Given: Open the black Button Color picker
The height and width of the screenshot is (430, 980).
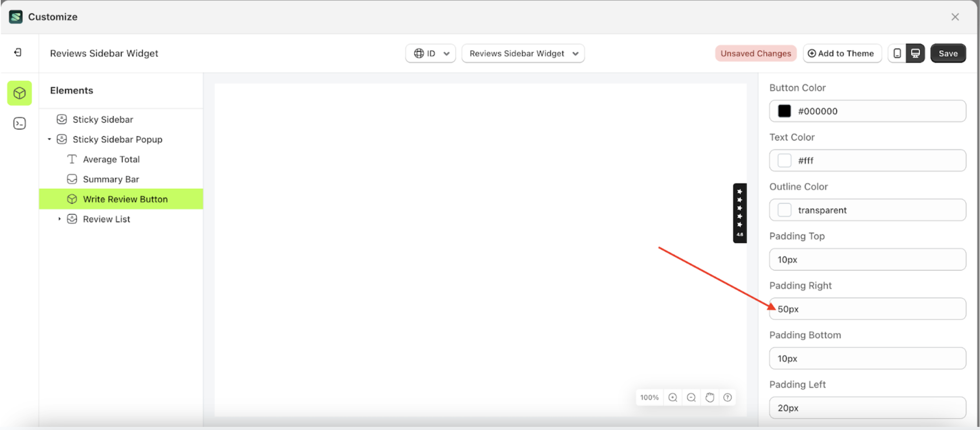Looking at the screenshot, I should pyautogui.click(x=784, y=111).
